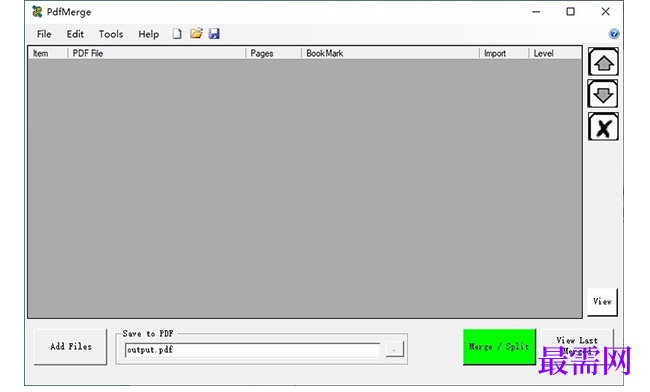Open the File menu
650x392 pixels.
pyautogui.click(x=44, y=34)
